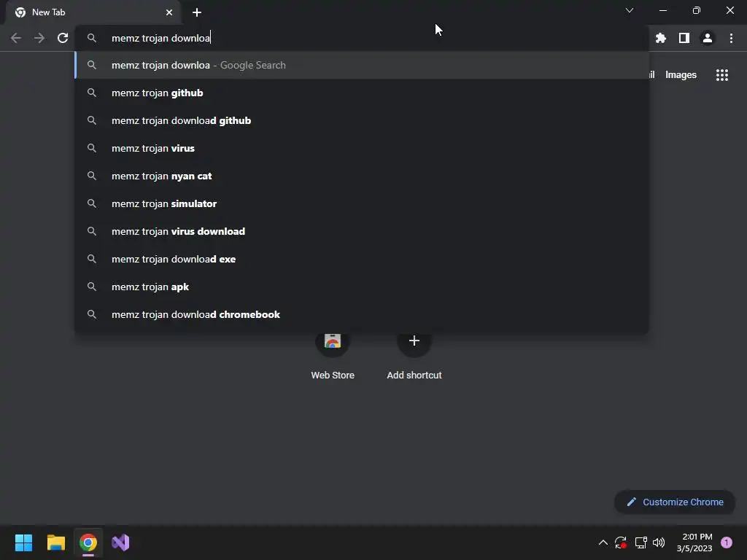Open the Chrome Extensions puzzle icon
Screen dimensions: 747x560
click(661, 38)
